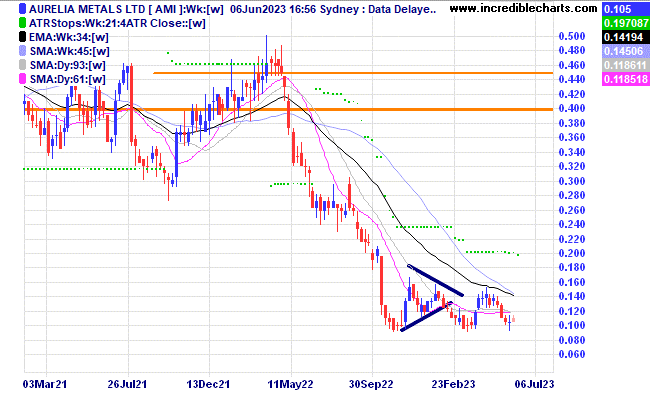
Task: Click the 26Jul21 date axis label
Action: click(x=127, y=384)
